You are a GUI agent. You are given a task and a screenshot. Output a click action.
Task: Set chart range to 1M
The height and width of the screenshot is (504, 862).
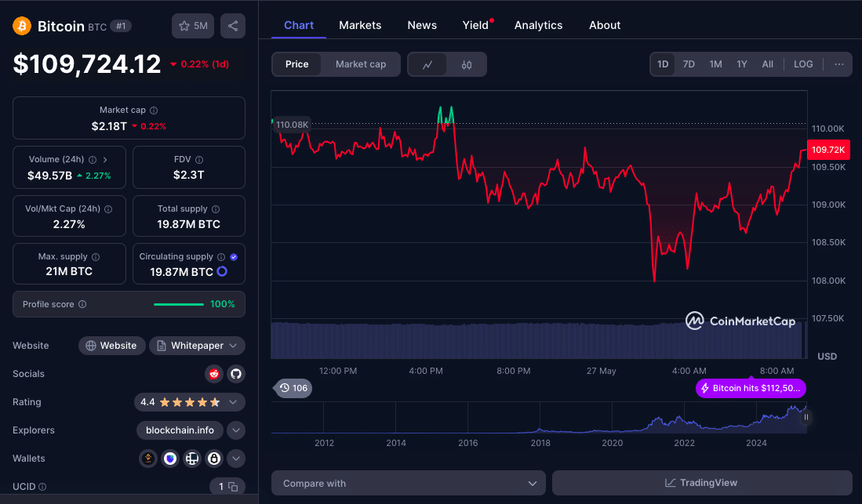click(x=715, y=64)
